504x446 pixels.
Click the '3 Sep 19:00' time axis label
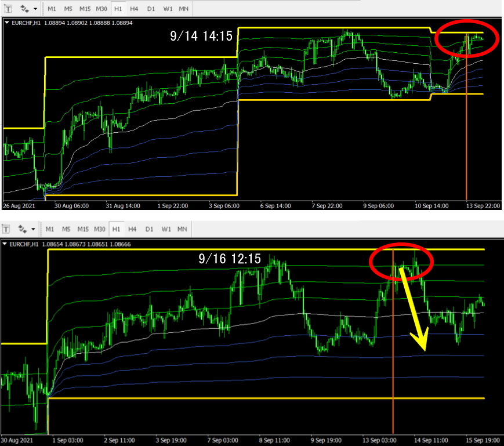[171, 440]
